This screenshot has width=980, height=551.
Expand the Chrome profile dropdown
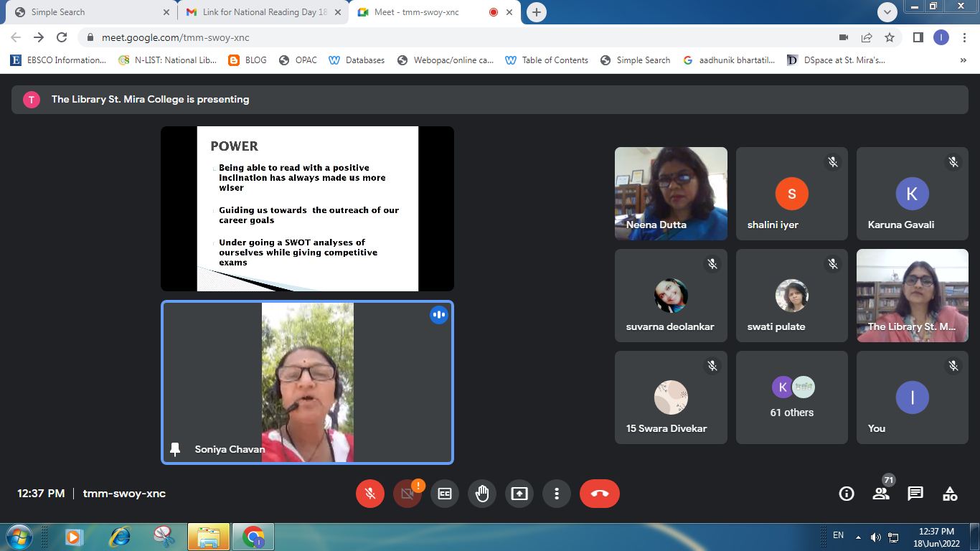[x=941, y=37]
